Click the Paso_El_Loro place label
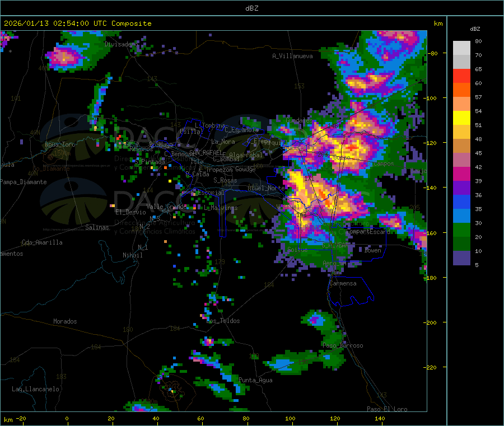Viewport: 504px width, 426px height. point(387,409)
